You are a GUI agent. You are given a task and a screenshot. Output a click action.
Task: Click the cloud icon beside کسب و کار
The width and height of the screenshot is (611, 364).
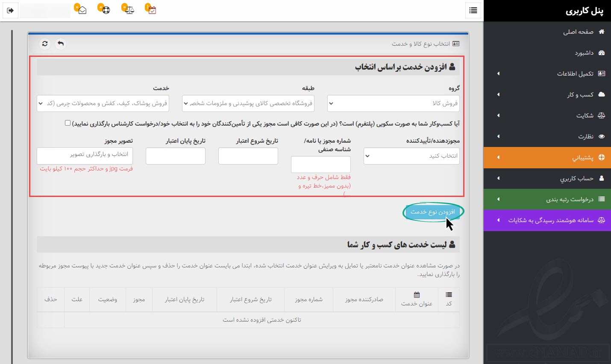point(602,94)
